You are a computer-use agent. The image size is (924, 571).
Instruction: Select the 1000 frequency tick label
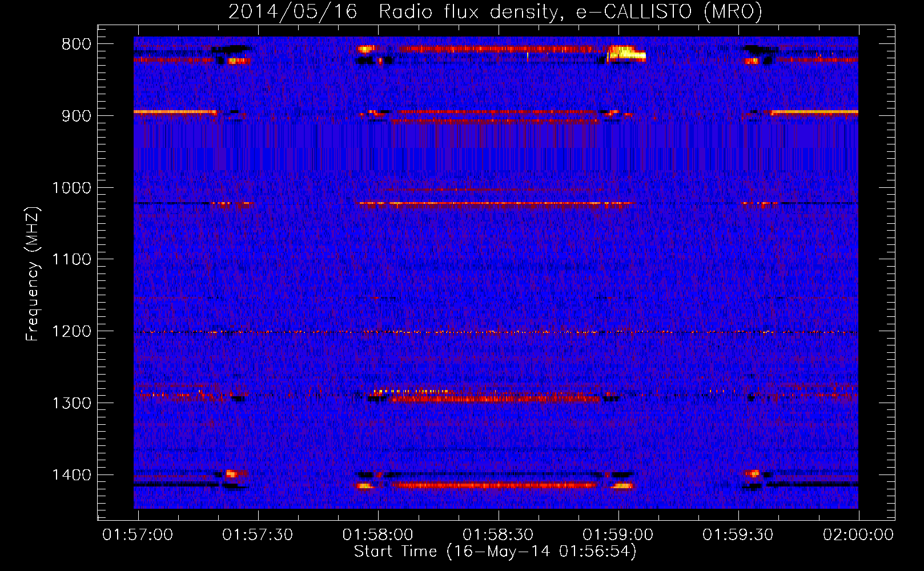pyautogui.click(x=71, y=188)
